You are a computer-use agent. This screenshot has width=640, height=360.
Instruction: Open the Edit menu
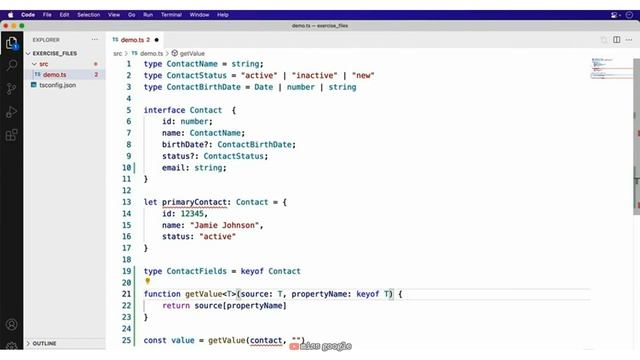[64, 15]
